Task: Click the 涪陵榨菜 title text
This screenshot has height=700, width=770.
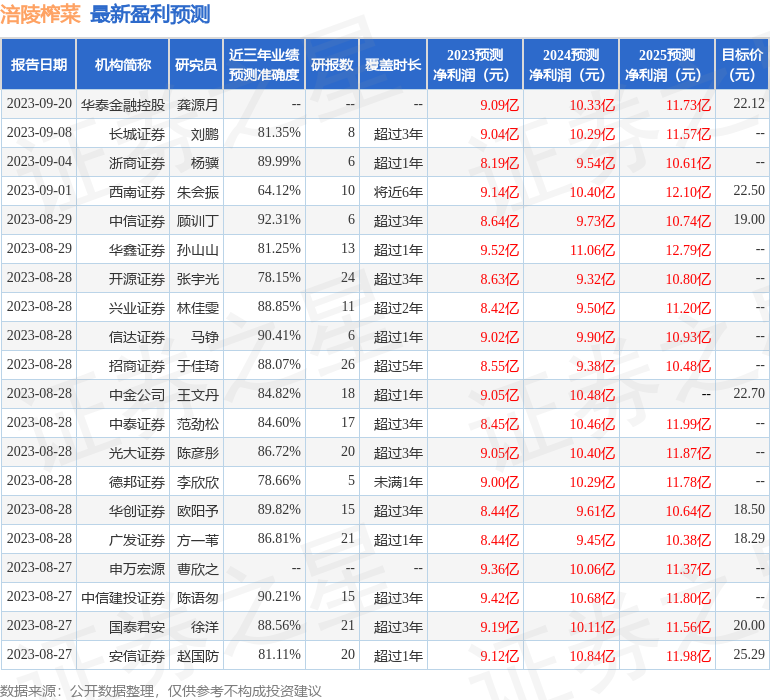Action: point(40,14)
